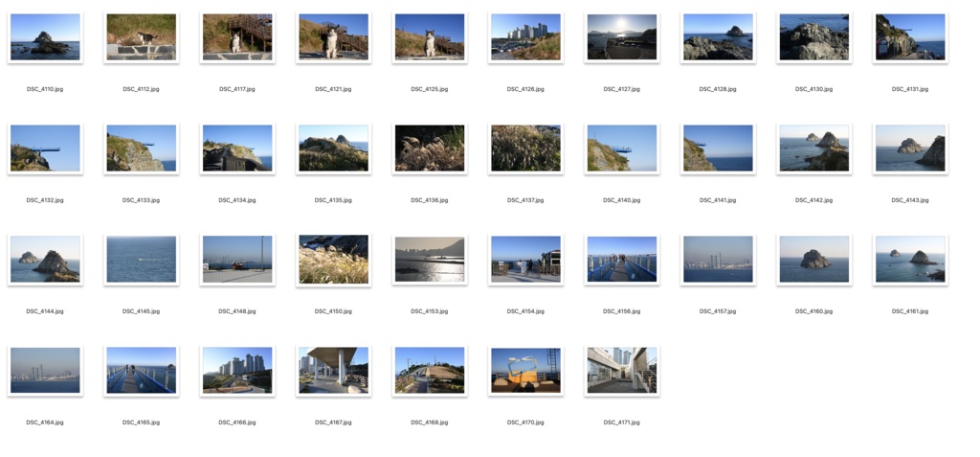This screenshot has height=457, width=980.
Task: Click the file name DSC_4161.jpg
Action: pos(910,311)
